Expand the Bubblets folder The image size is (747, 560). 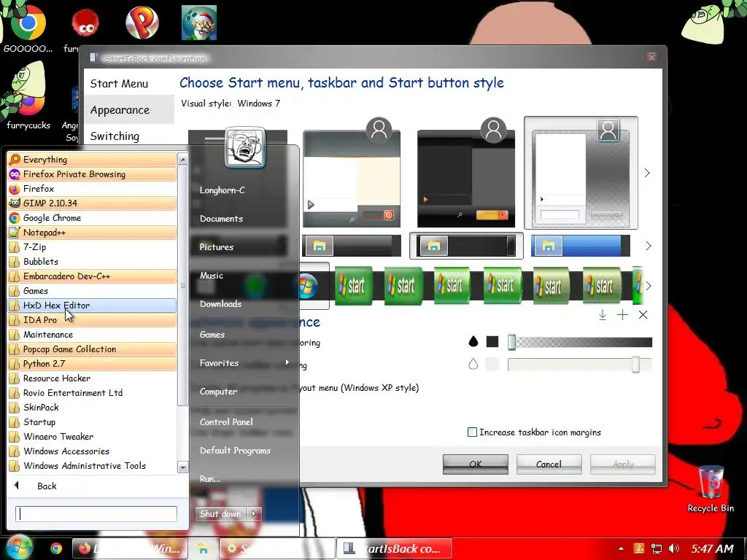point(92,262)
